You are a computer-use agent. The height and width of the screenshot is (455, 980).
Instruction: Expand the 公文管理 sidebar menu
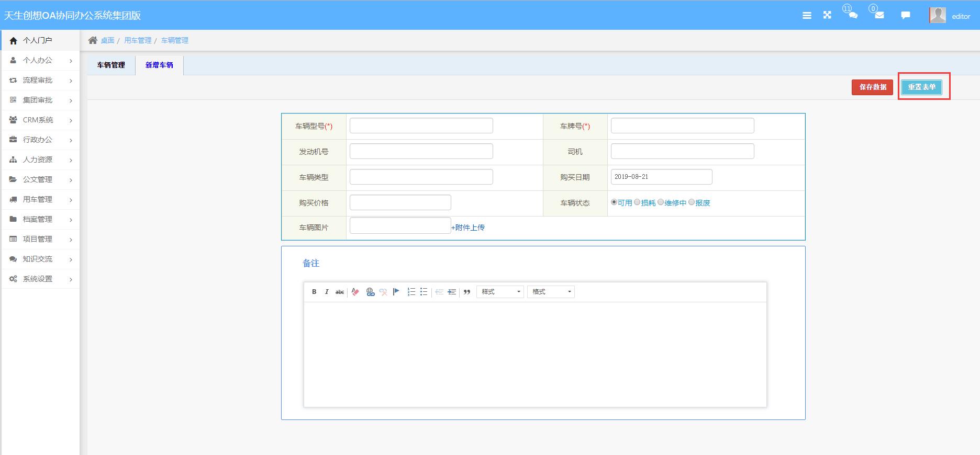pos(40,180)
